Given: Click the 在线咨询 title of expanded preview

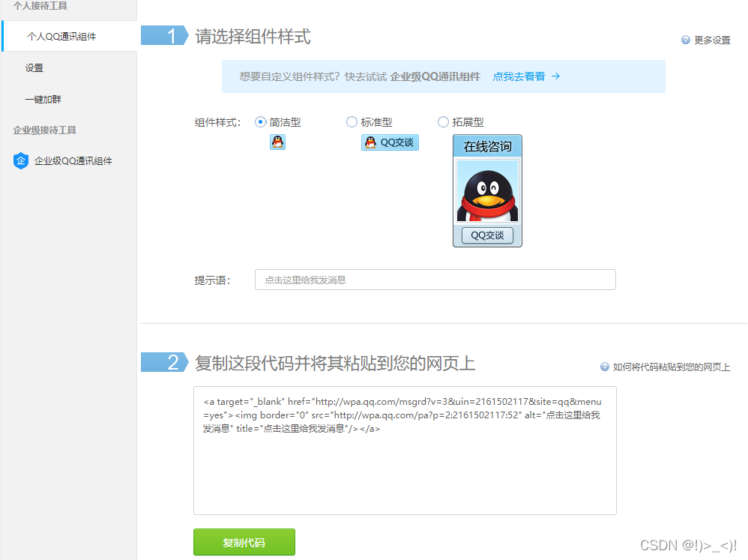Looking at the screenshot, I should 487,146.
